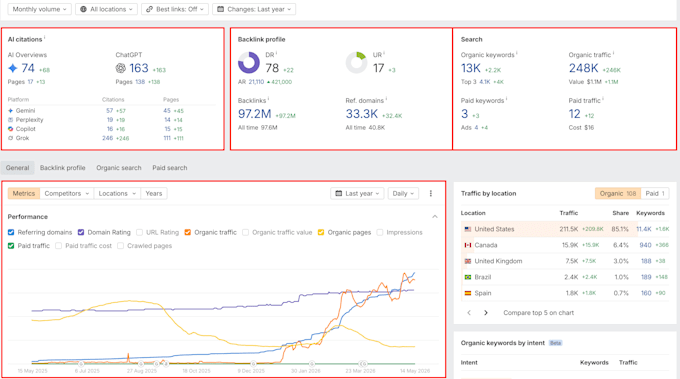Uncheck Paid traffic checkbox
The image size is (680, 379).
point(11,246)
